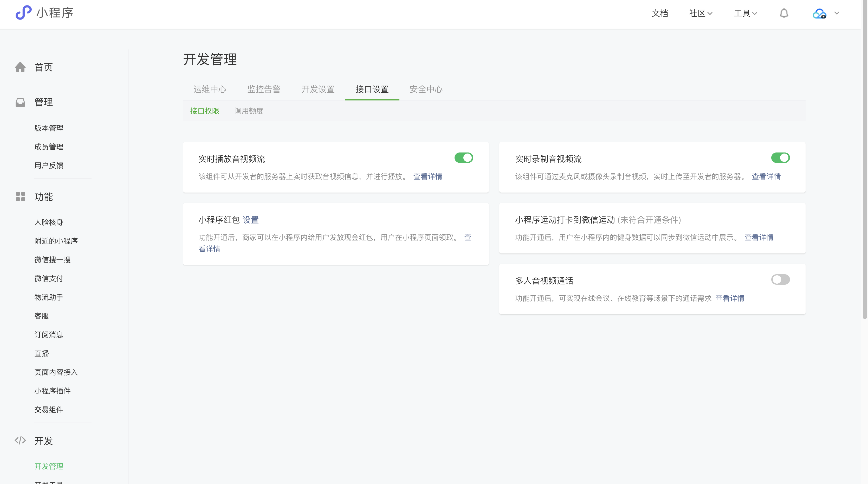The image size is (868, 484).
Task: Open 微信支付 in the sidebar
Action: (x=49, y=279)
